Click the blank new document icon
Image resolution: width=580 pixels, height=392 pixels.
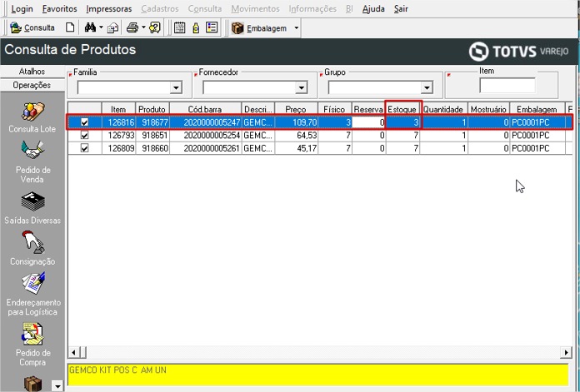pos(70,27)
